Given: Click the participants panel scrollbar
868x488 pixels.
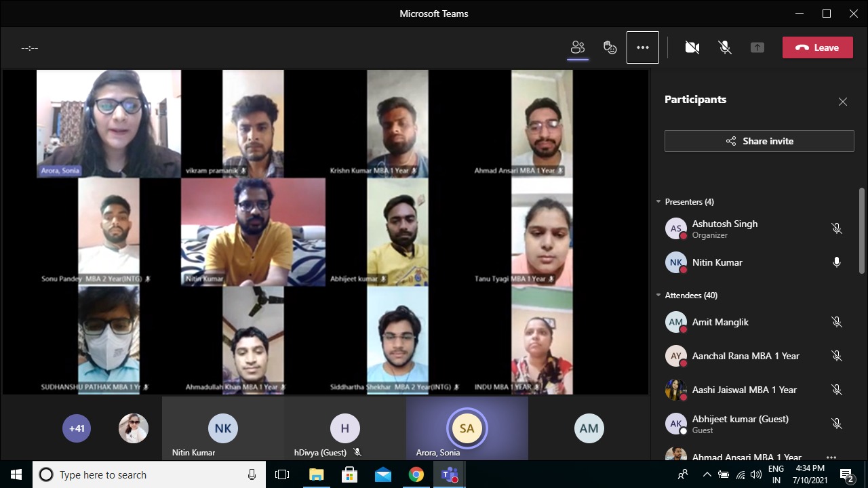Looking at the screenshot, I should point(862,230).
